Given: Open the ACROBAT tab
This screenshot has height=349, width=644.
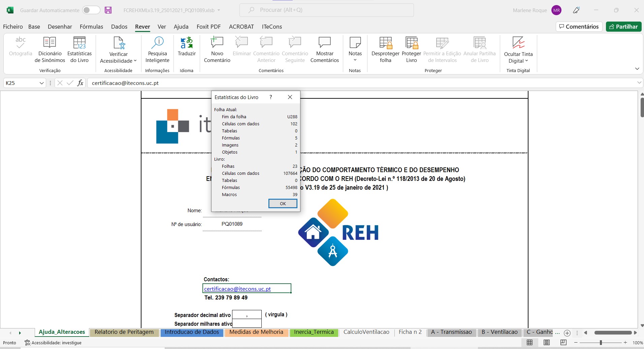Looking at the screenshot, I should tap(241, 27).
